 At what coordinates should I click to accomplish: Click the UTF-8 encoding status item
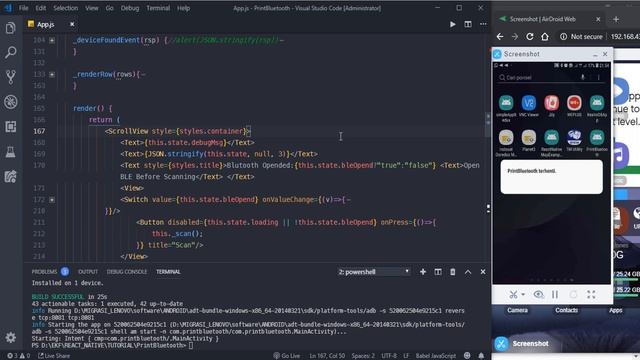click(389, 356)
